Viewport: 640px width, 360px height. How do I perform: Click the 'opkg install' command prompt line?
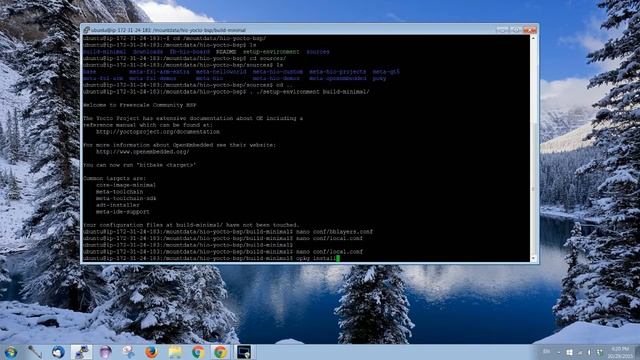coord(211,258)
